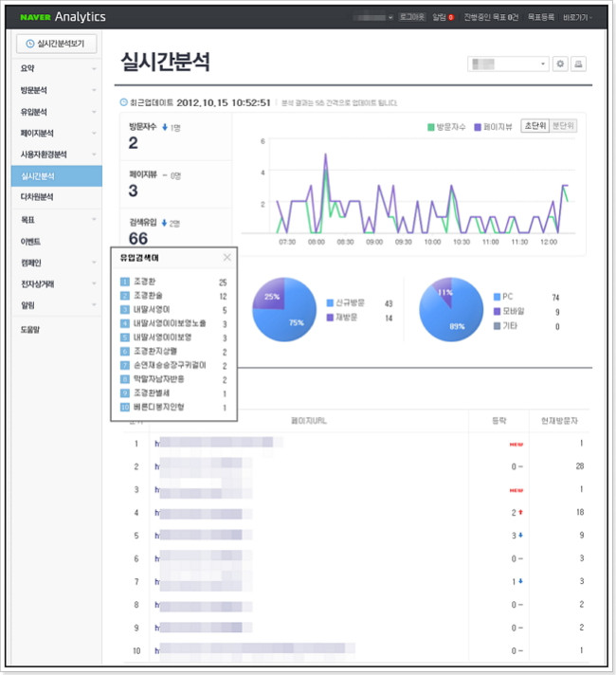Image resolution: width=616 pixels, height=675 pixels.
Task: Toggle 방문자수 series in chart legend
Action: coord(446,127)
